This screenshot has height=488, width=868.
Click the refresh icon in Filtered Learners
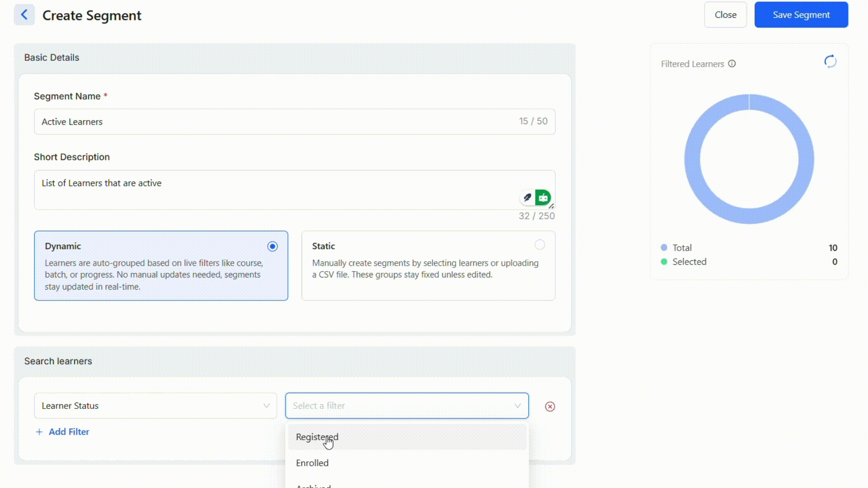coord(830,61)
